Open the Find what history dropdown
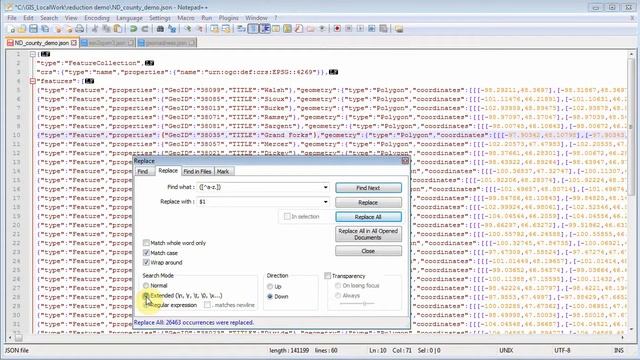Viewport: 640px width, 360px height. 325,187
